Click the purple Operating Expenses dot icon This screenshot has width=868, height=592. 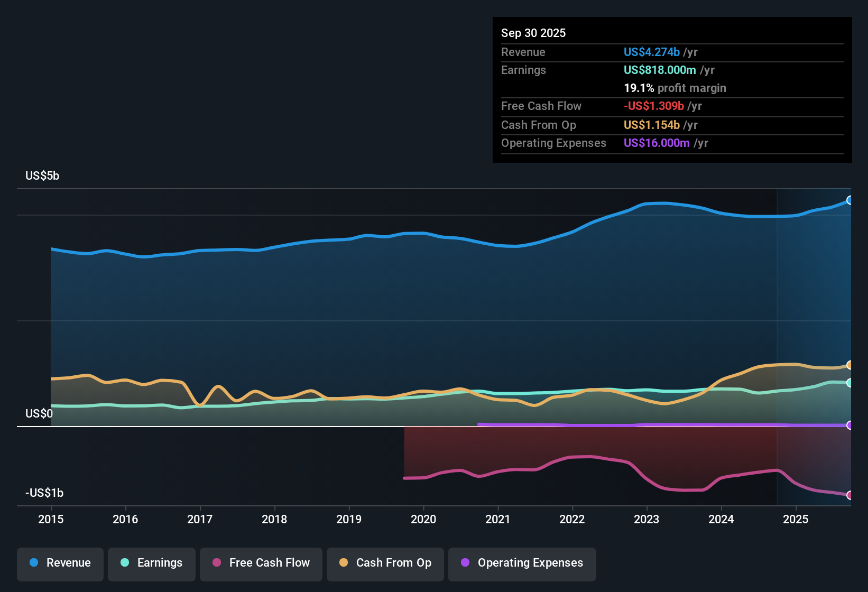pos(465,563)
